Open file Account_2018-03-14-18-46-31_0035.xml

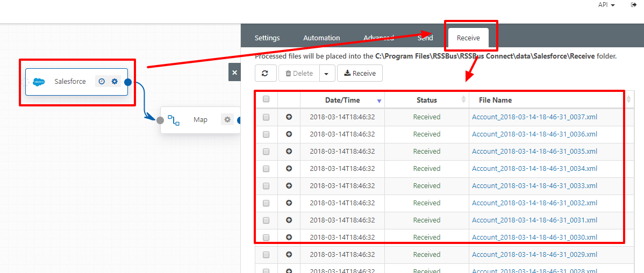click(534, 151)
